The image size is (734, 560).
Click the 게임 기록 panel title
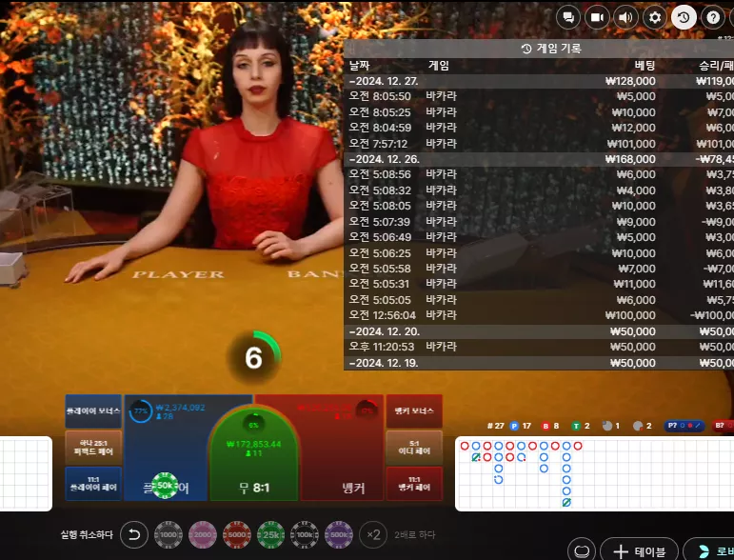(x=551, y=49)
